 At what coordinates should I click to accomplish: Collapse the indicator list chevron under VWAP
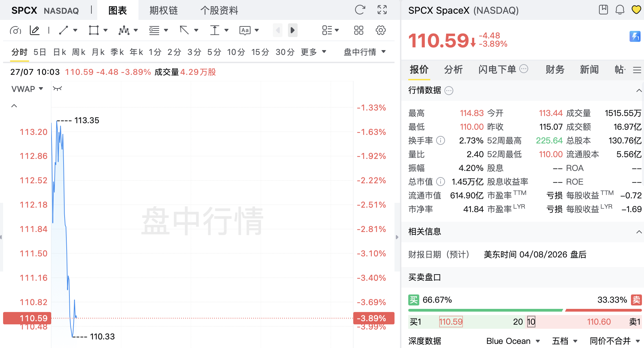pyautogui.click(x=14, y=106)
